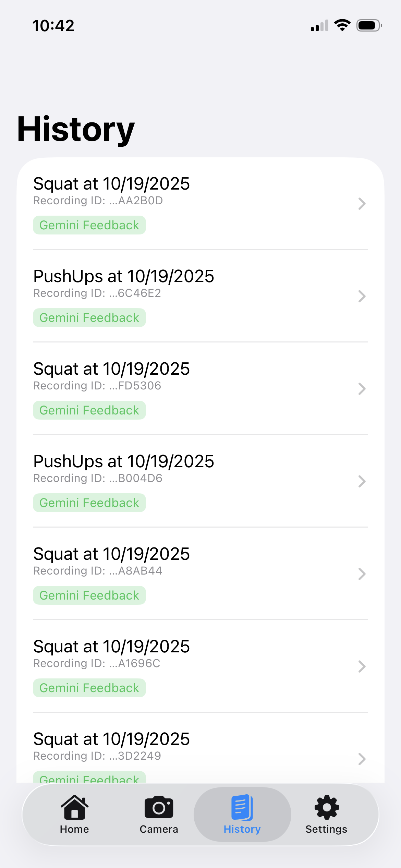Screen dimensions: 401x868
Task: Tap the Wi-Fi status icon
Action: 342,25
